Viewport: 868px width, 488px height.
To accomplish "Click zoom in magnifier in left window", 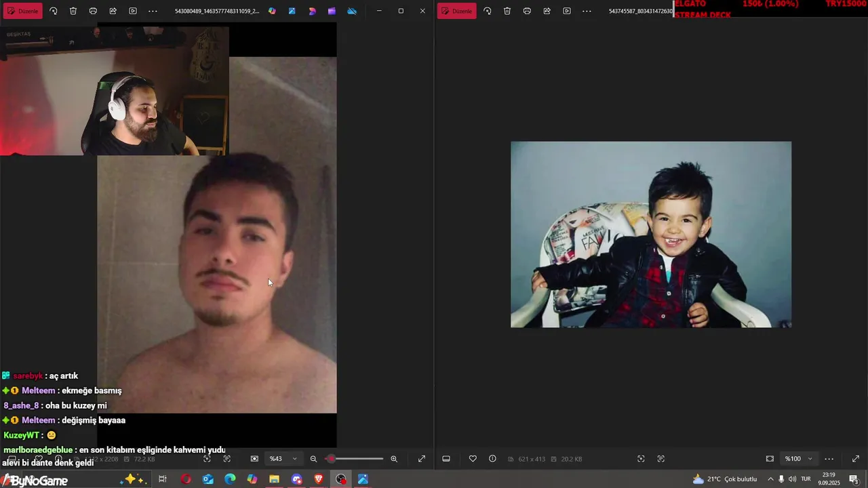I will coord(394,459).
